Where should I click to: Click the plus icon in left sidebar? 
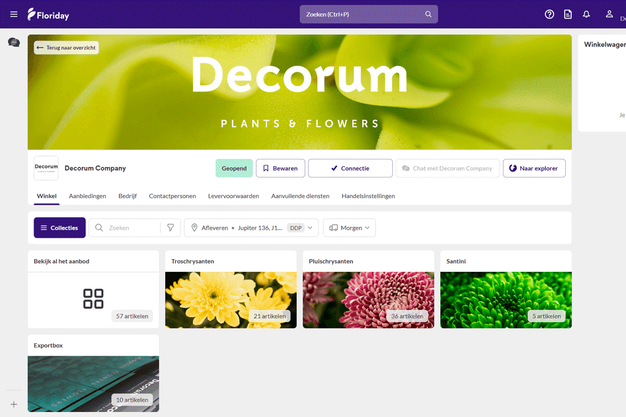pyautogui.click(x=14, y=404)
